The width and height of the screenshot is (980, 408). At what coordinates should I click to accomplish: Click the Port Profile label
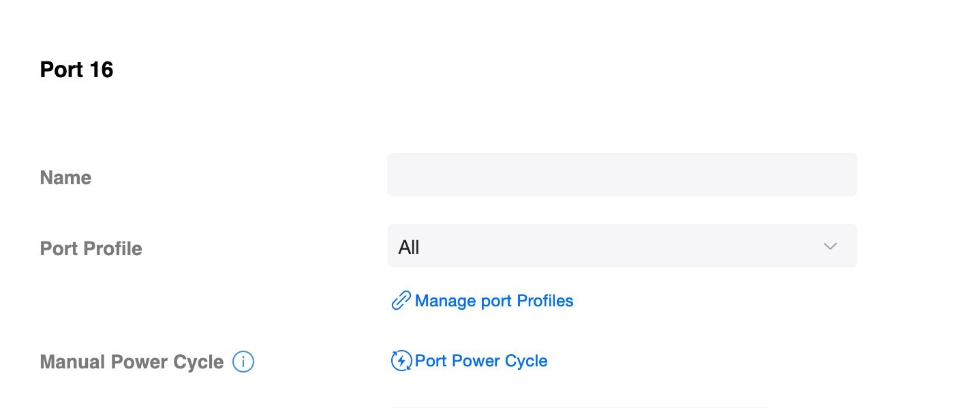pyautogui.click(x=91, y=248)
